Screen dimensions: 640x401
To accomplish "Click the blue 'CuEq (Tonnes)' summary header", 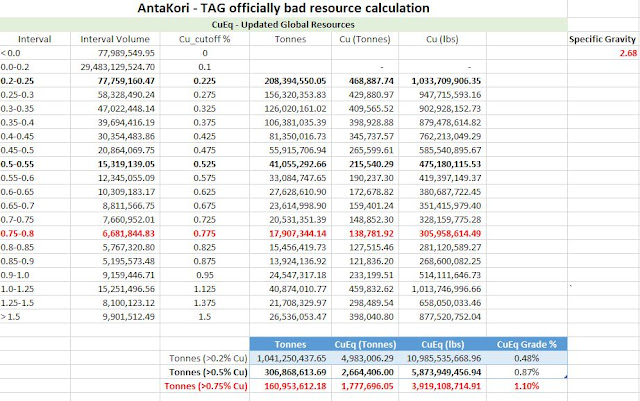I will 365,344.
